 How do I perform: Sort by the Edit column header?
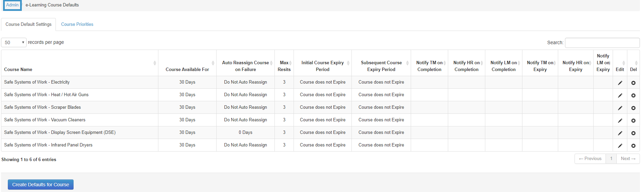pos(620,63)
